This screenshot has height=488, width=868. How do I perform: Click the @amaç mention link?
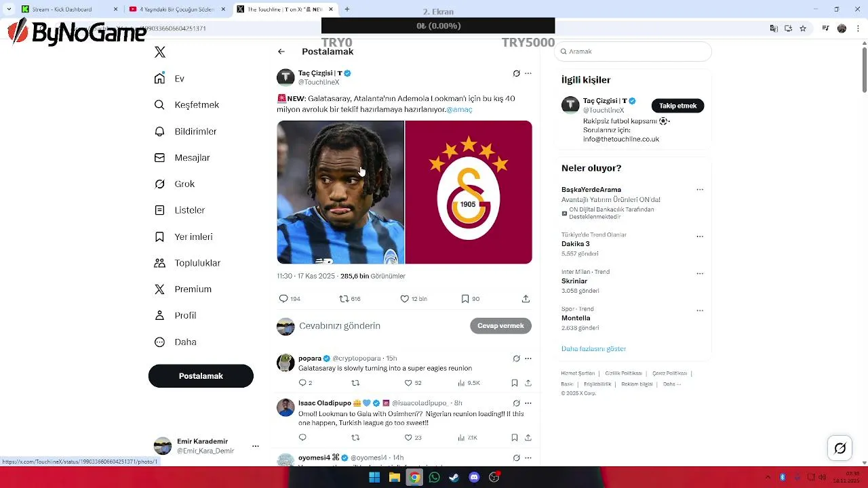(459, 109)
